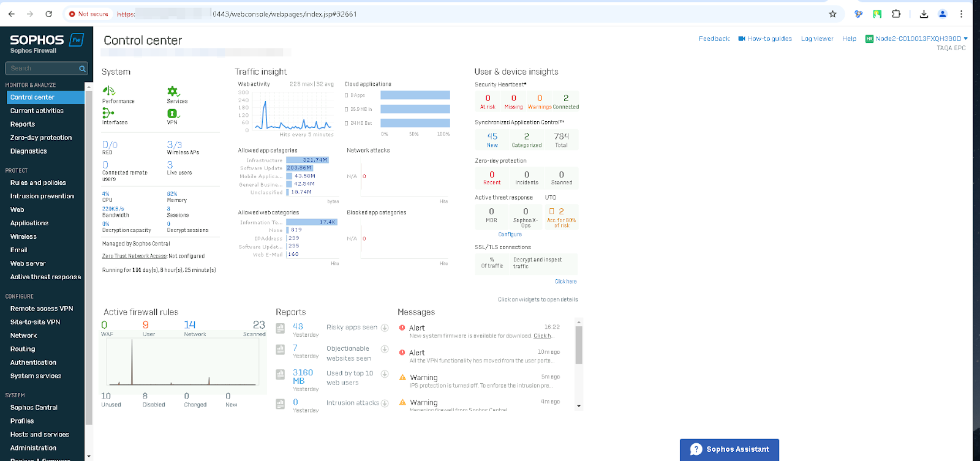This screenshot has height=461, width=980.
Task: Click the search magnifier icon in sidebar
Action: coord(82,69)
